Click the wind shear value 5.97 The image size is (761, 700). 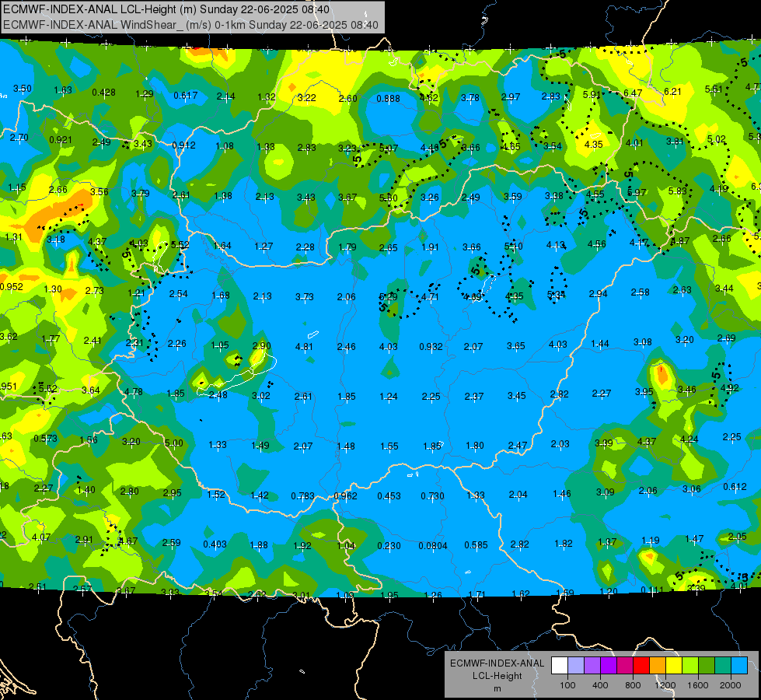click(x=637, y=193)
